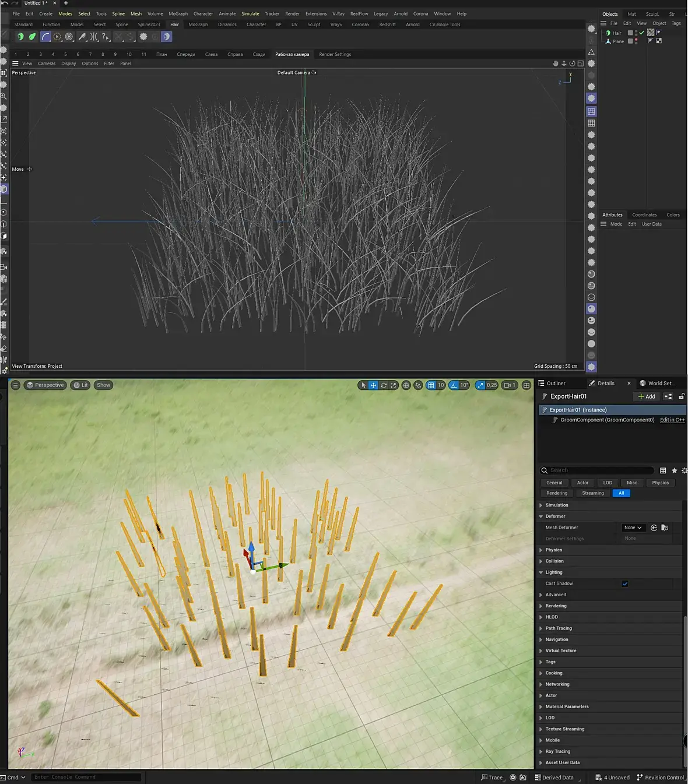Open the Simulate menu in Cinema 4D
The height and width of the screenshot is (784, 688).
coord(250,14)
